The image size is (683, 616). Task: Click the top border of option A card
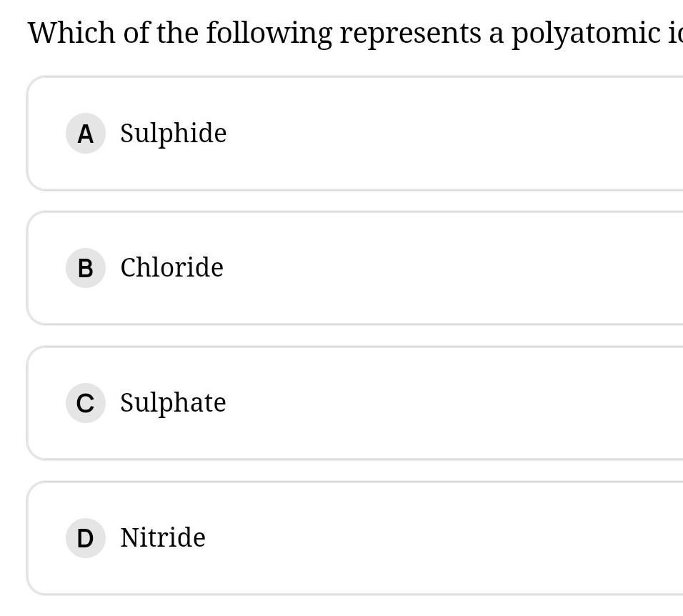pos(357,76)
